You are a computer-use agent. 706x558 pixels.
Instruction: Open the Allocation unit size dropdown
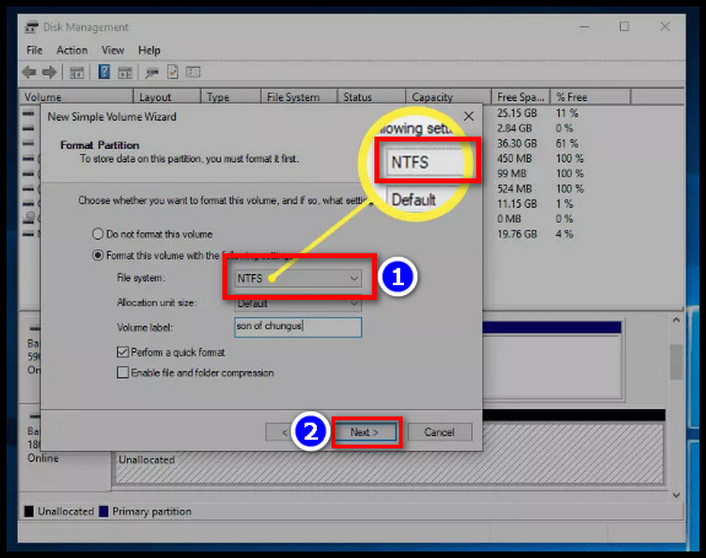point(298,304)
